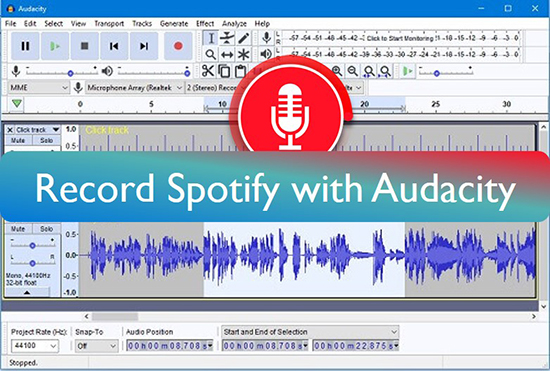Skip to start of the project

pyautogui.click(x=114, y=46)
